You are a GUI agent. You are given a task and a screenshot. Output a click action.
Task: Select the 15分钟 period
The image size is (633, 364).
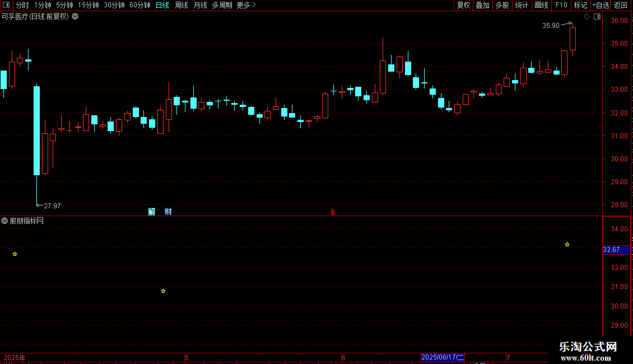click(x=89, y=5)
